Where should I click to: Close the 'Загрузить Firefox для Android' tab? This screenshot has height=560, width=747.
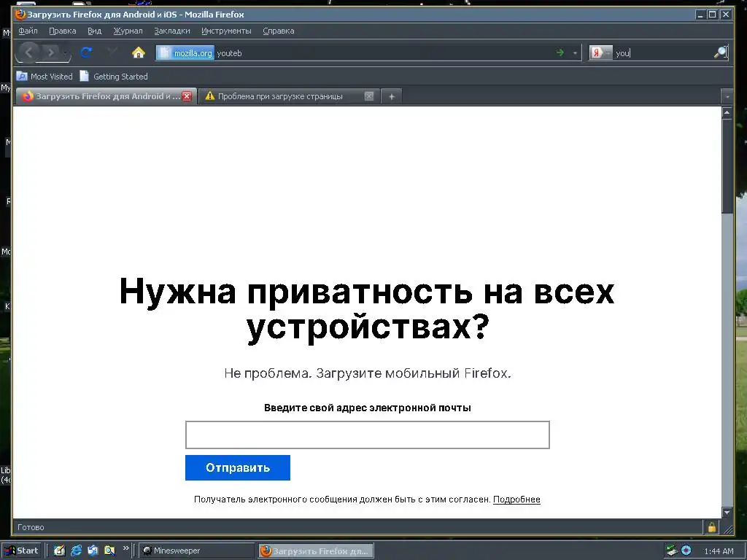click(187, 96)
